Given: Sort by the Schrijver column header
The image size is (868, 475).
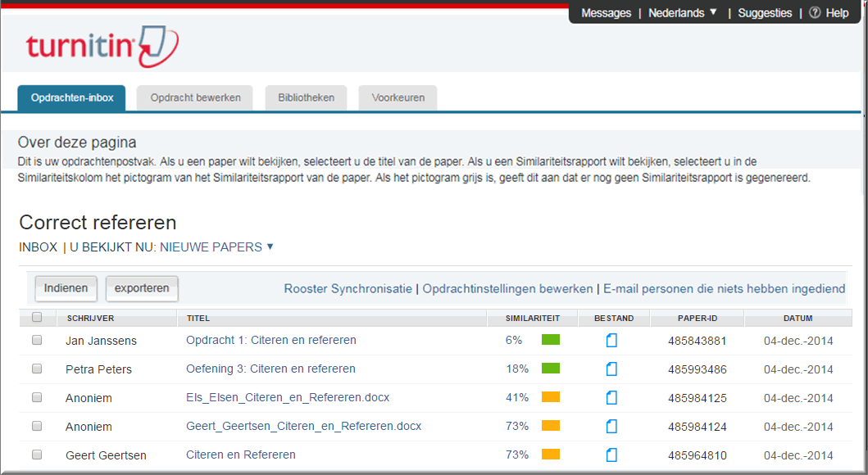Looking at the screenshot, I should (x=91, y=319).
